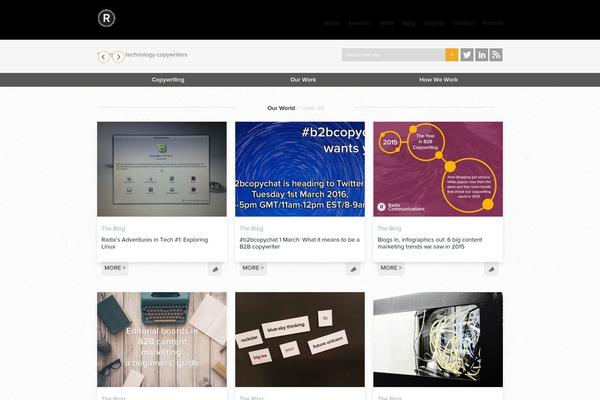Open Contact in the top navigation
This screenshot has height=400, width=600.
464,23
